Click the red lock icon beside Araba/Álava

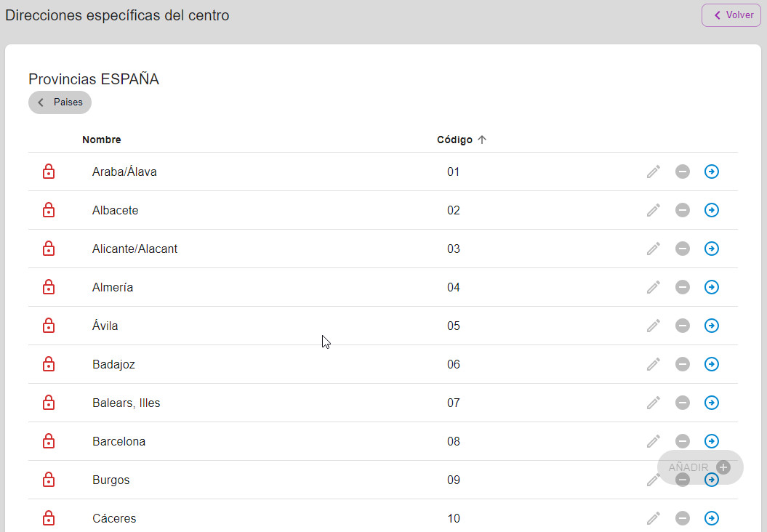click(49, 172)
